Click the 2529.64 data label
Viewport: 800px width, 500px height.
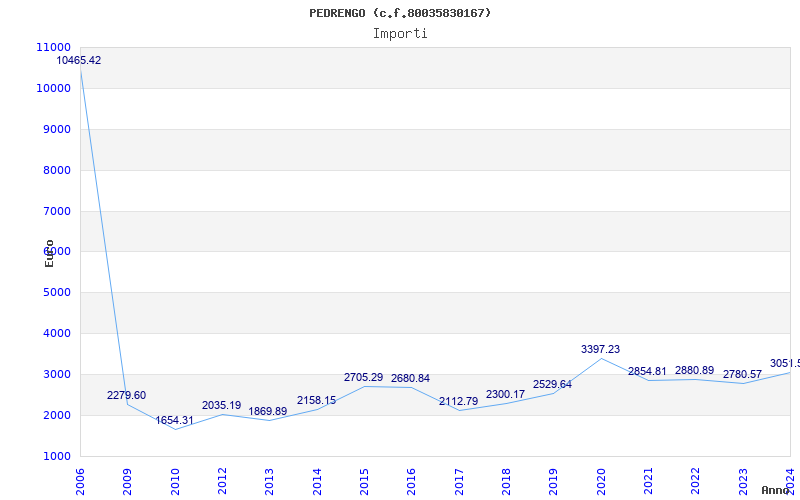click(x=553, y=385)
